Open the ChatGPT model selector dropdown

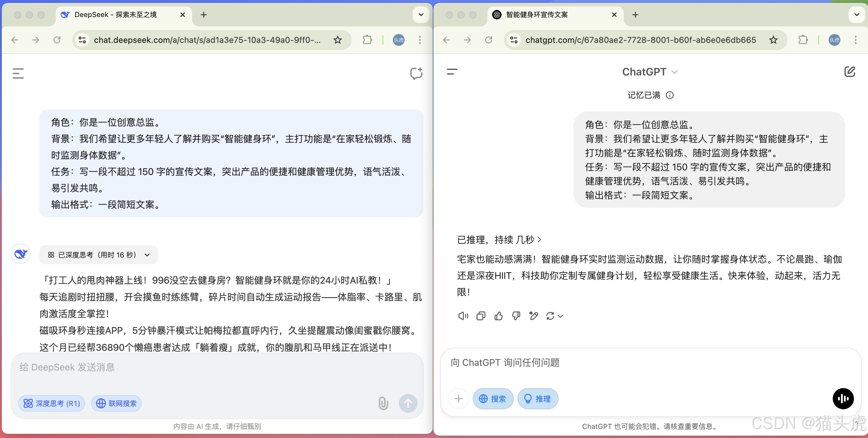[650, 71]
